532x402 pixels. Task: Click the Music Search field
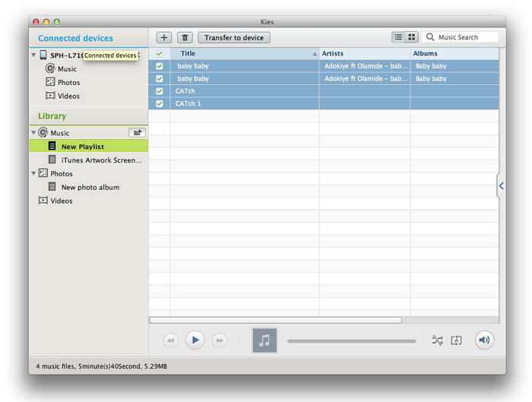pyautogui.click(x=460, y=37)
